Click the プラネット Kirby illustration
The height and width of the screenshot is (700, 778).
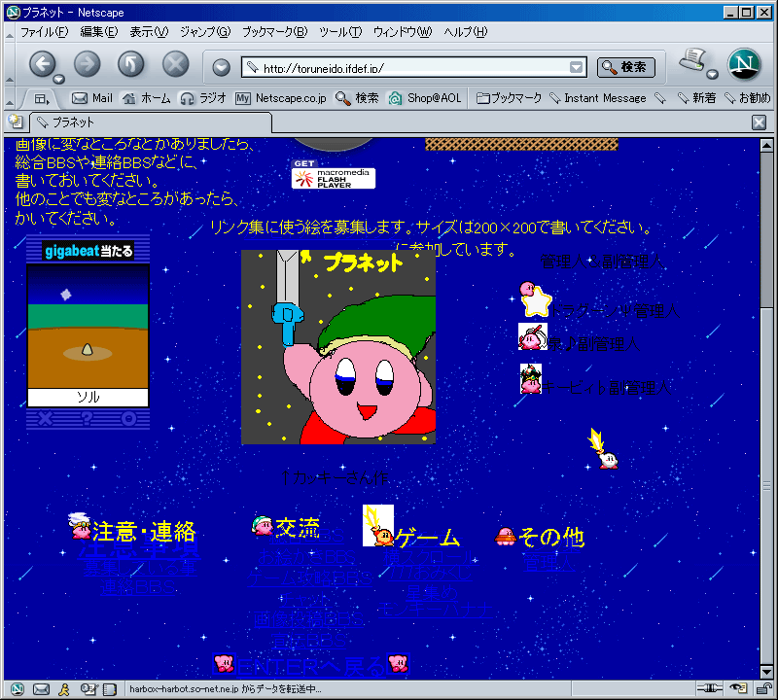pyautogui.click(x=338, y=347)
